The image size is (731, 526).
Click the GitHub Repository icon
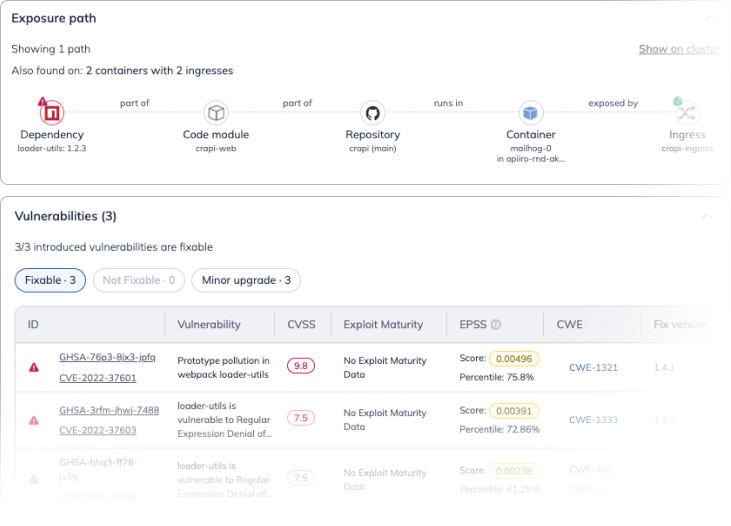(x=373, y=112)
